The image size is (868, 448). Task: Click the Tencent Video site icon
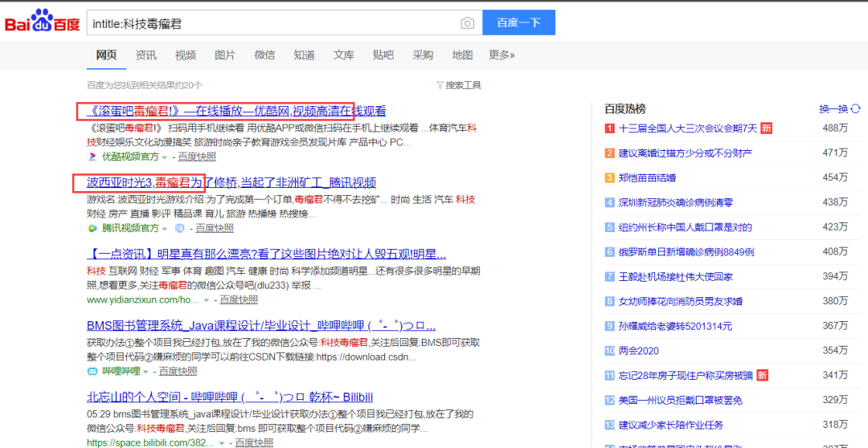tap(92, 229)
